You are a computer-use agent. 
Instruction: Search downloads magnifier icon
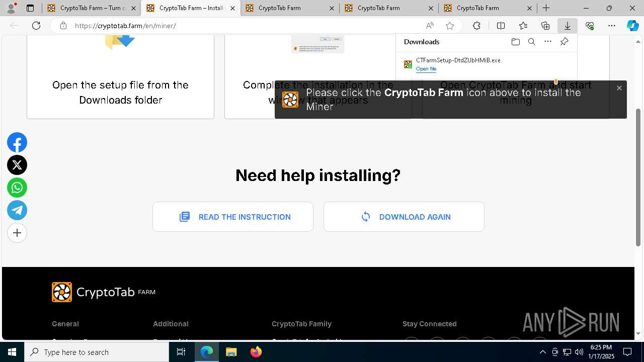[531, 42]
